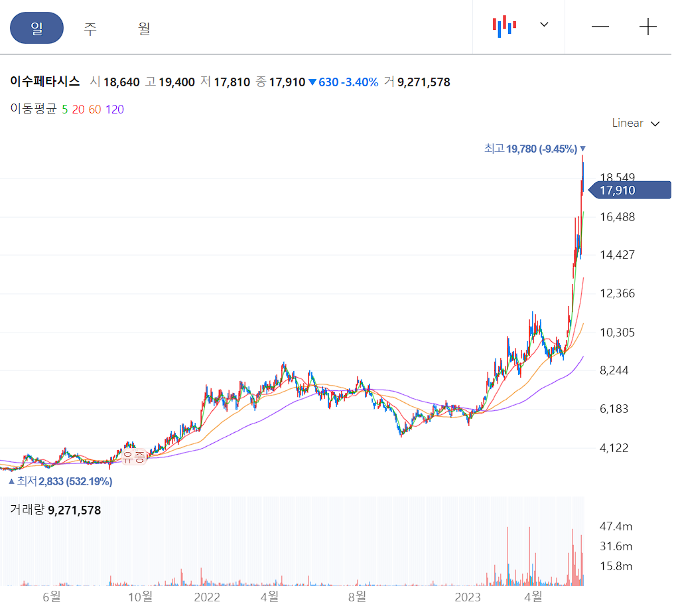Click the 6월 date axis label

click(x=51, y=597)
